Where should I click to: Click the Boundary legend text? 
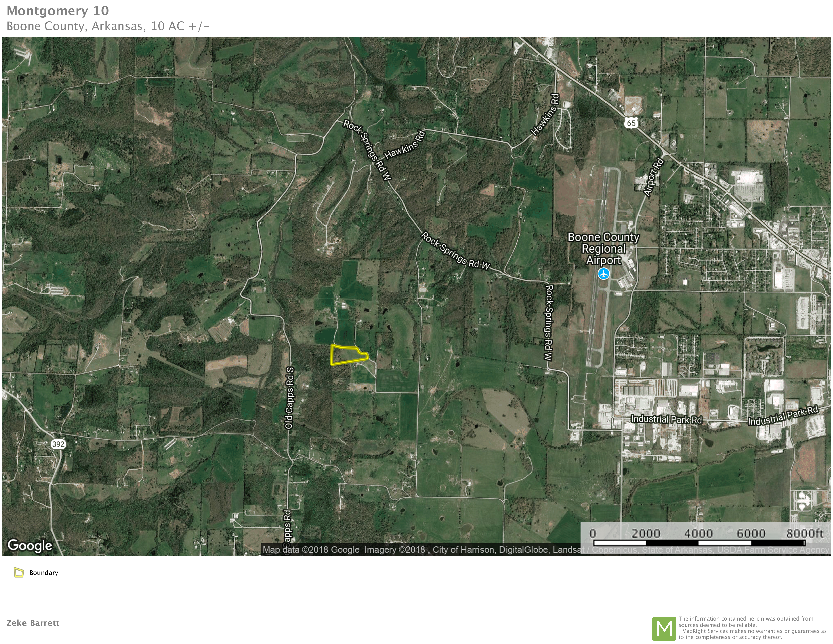coord(44,573)
